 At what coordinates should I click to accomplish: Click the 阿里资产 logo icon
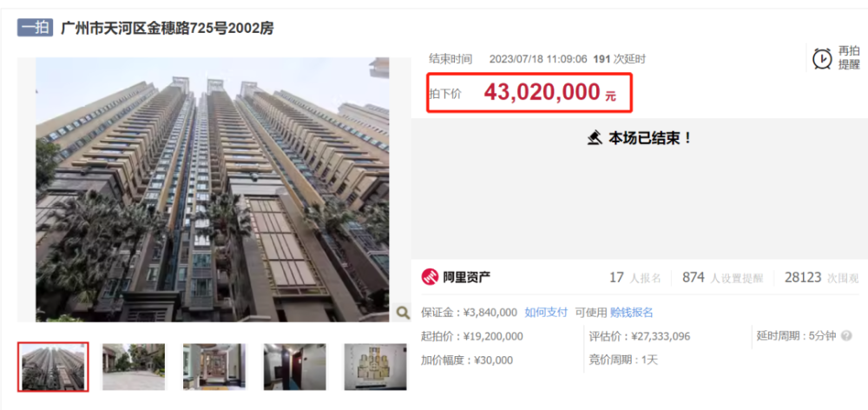coord(431,277)
